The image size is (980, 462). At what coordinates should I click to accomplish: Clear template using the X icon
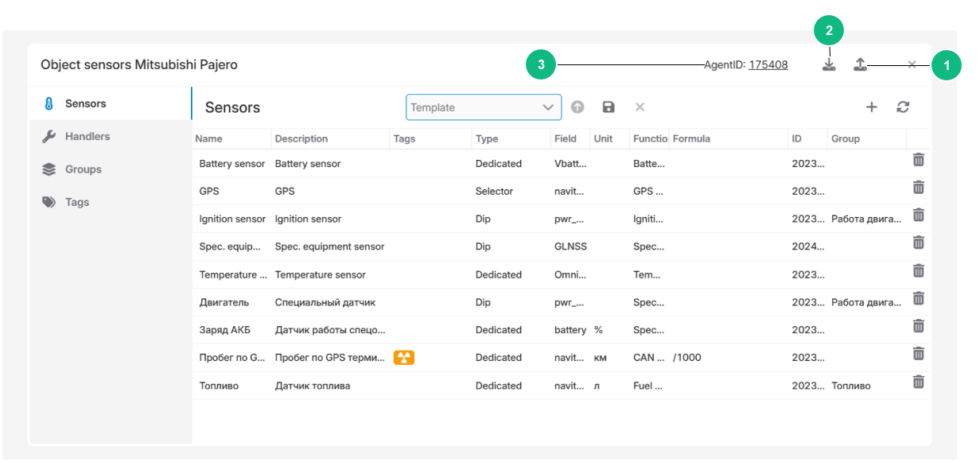pos(640,107)
